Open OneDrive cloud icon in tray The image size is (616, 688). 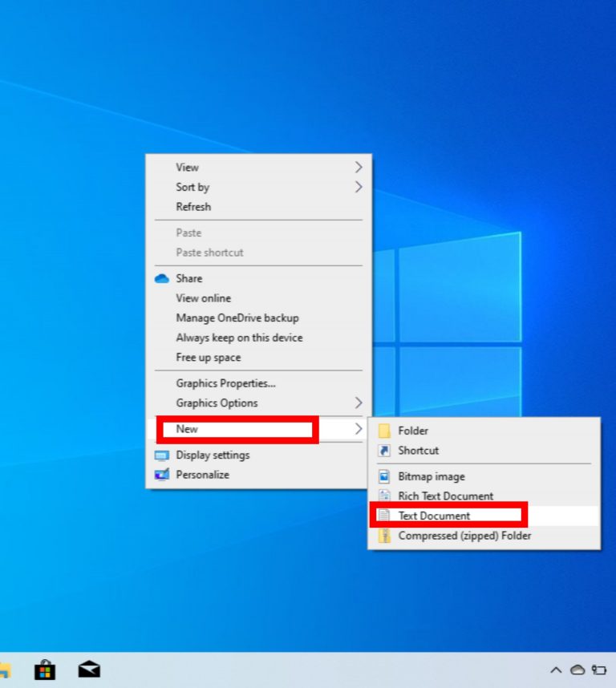pyautogui.click(x=577, y=670)
